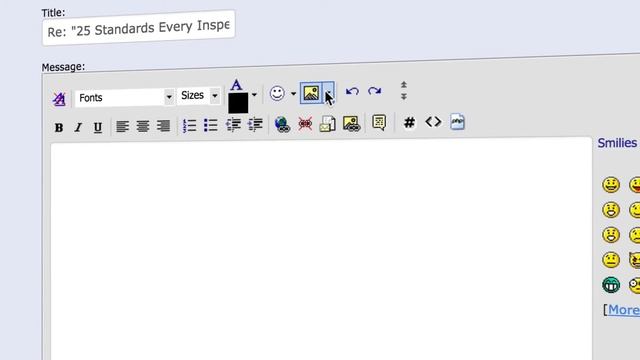Wrap selection in QUOTE tags
Viewport: 640px width, 360px height.
click(379, 122)
